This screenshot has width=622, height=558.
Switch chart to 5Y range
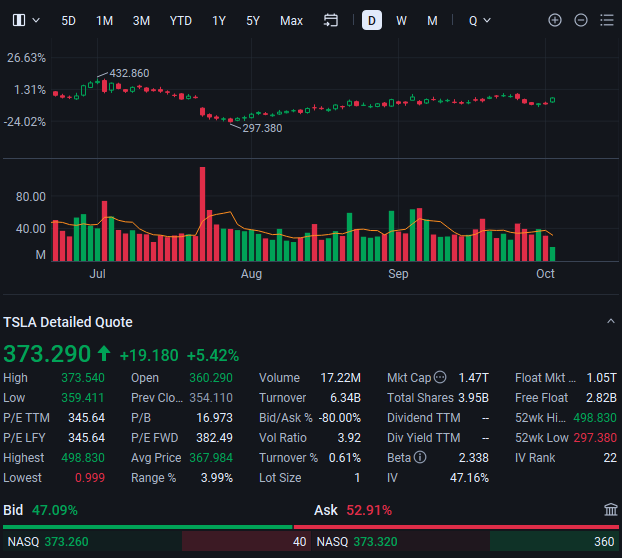(x=253, y=21)
